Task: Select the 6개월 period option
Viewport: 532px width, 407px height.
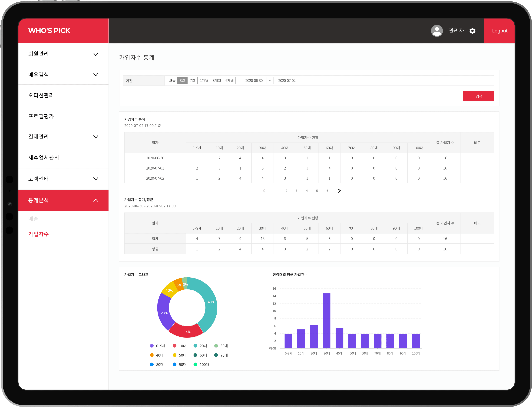Action: 229,80
